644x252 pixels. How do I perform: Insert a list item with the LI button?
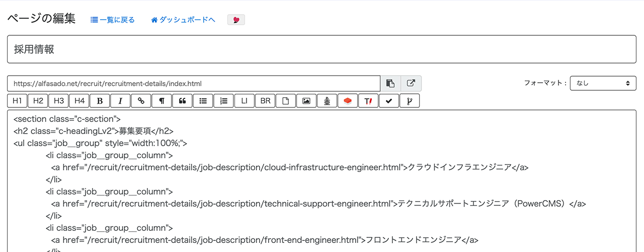tap(244, 101)
